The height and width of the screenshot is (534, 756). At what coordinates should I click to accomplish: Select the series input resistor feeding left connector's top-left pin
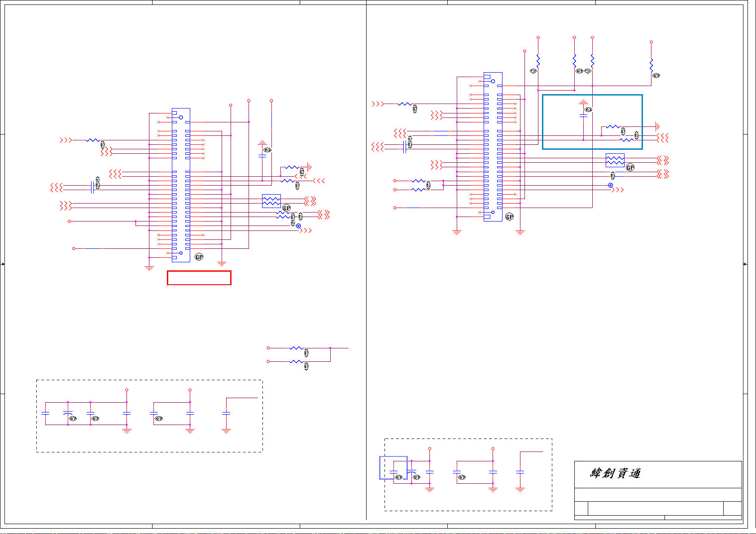click(x=92, y=140)
